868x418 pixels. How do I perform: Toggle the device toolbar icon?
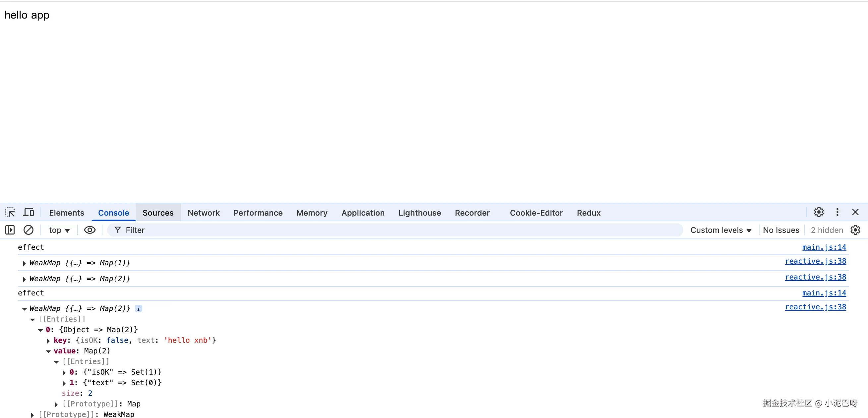point(29,212)
